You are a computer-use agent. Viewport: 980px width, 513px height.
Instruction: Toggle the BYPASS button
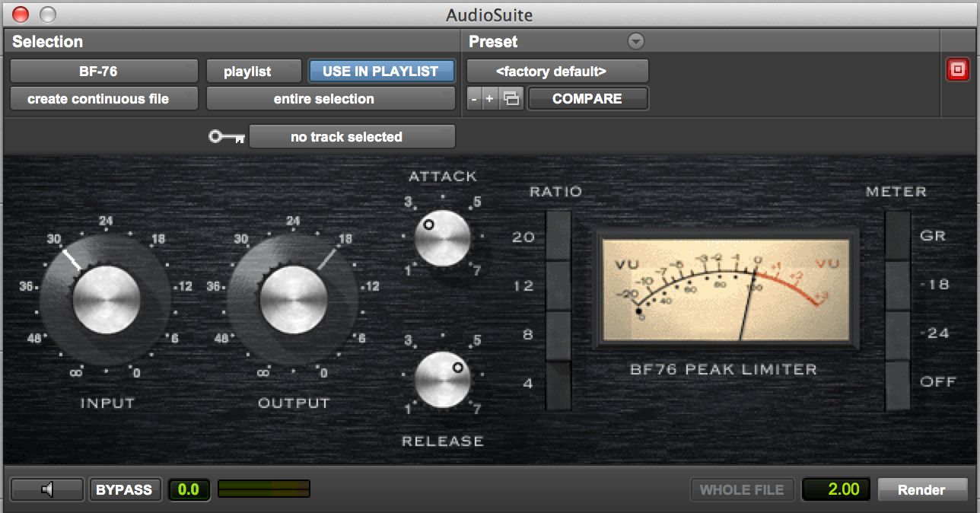point(124,489)
